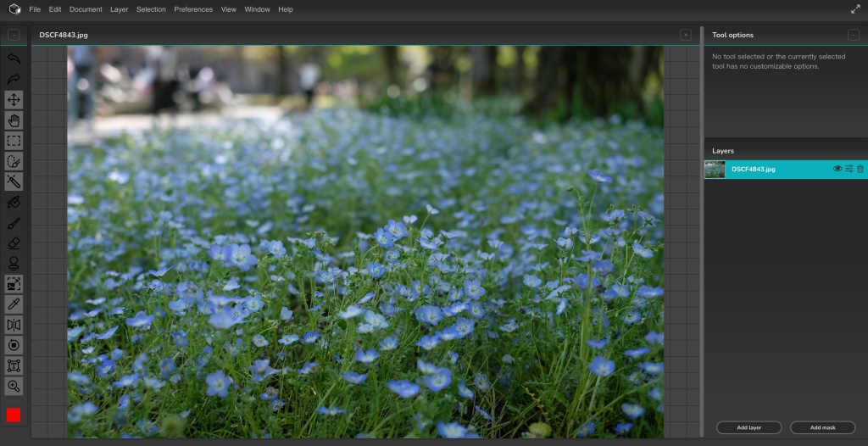This screenshot has width=868, height=446.
Task: Select the rectangular selection tool
Action: 14,141
